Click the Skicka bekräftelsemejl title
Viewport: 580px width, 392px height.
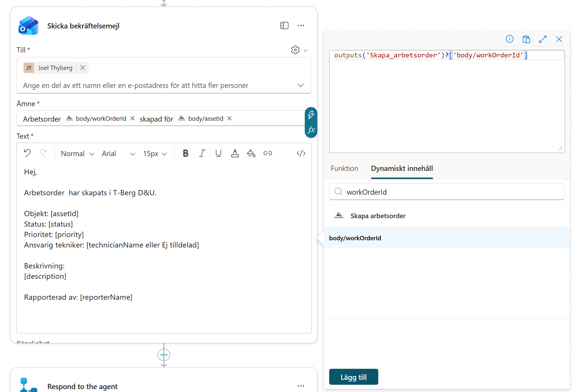point(83,26)
